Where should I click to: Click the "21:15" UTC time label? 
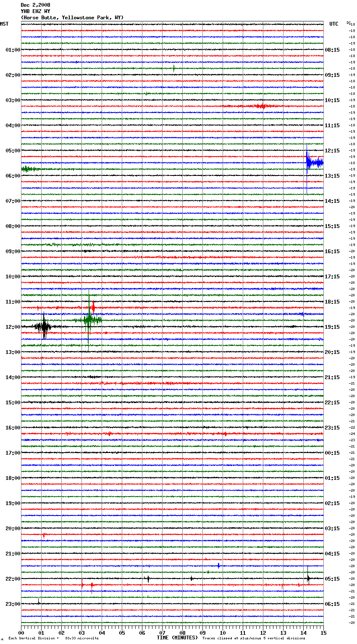332,377
